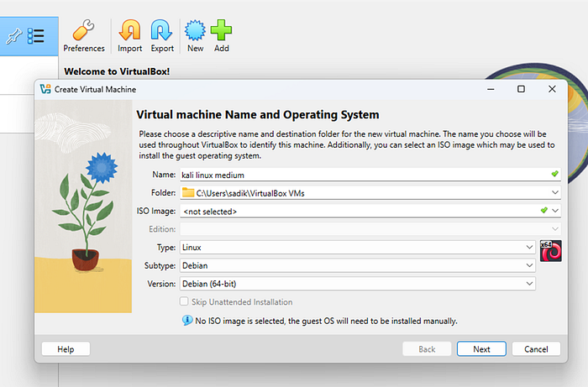This screenshot has width=588, height=387.
Task: Expand the ISO Image dropdown arrow
Action: pyautogui.click(x=555, y=211)
